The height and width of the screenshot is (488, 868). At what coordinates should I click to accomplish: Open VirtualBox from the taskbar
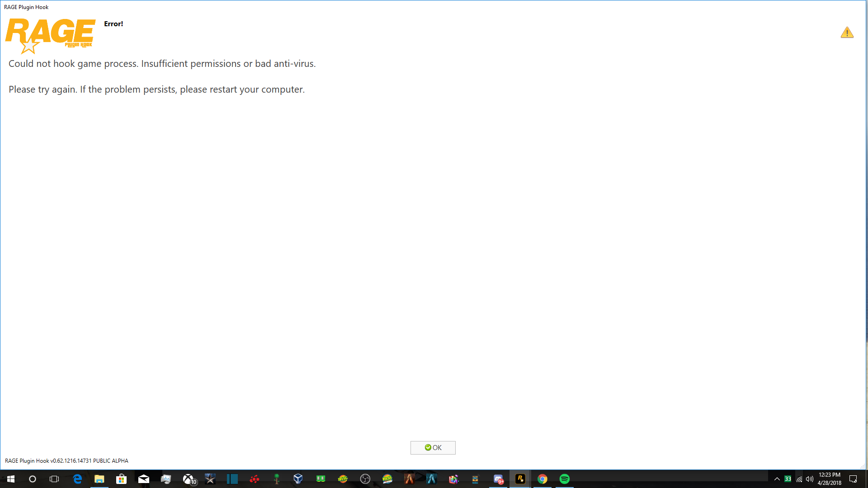298,479
